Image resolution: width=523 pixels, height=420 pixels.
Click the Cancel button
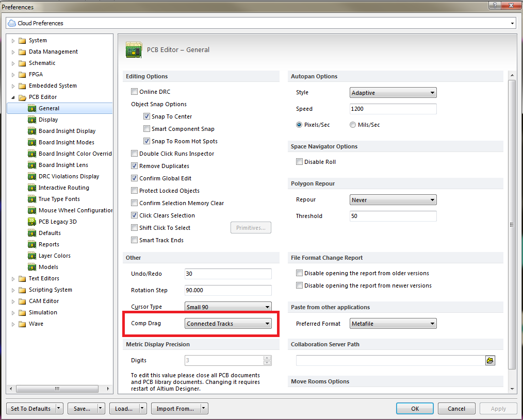[x=456, y=409]
